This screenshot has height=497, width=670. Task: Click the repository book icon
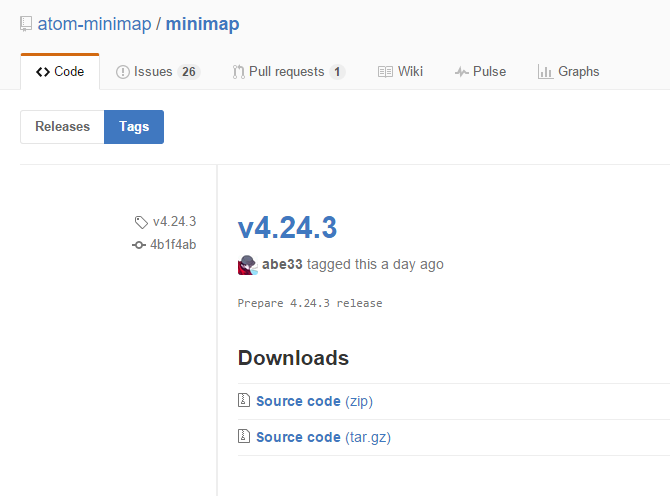26,24
